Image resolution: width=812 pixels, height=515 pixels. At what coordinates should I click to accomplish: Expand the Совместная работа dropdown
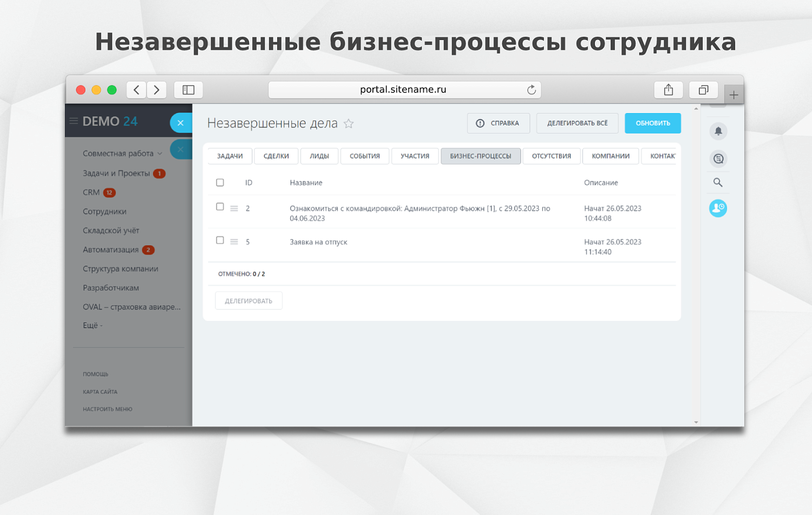[160, 154]
